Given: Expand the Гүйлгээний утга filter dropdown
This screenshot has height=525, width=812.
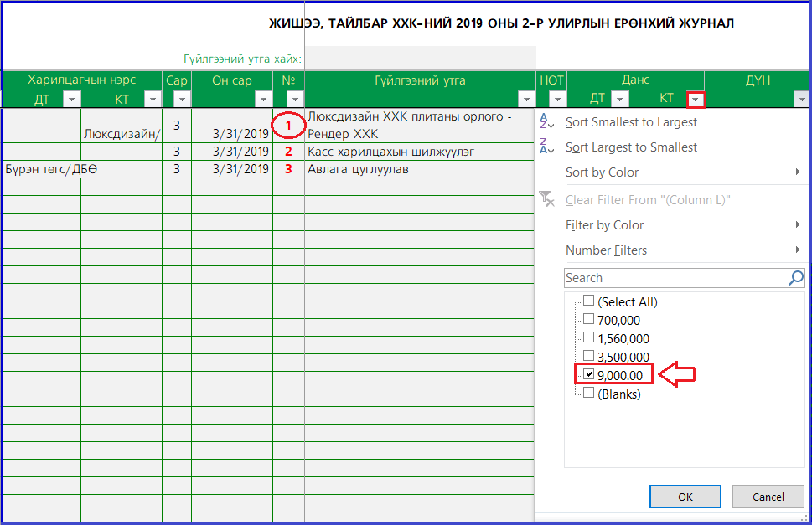Looking at the screenshot, I should tap(526, 100).
